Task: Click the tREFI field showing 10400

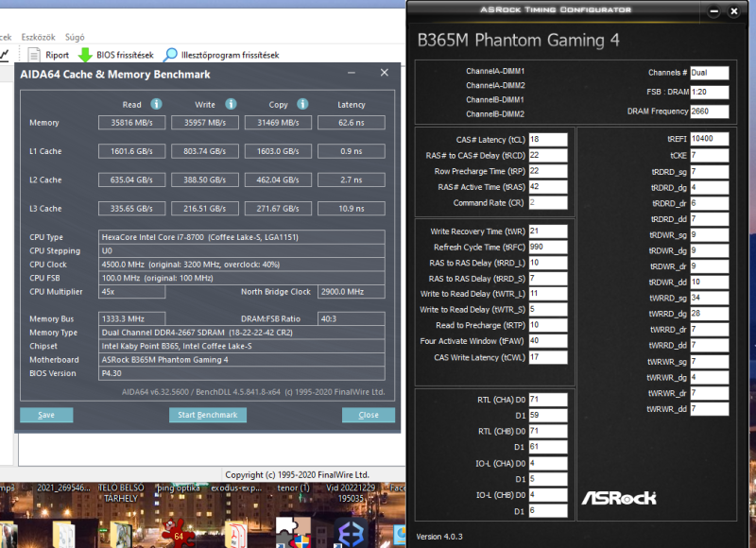Action: coord(710,139)
